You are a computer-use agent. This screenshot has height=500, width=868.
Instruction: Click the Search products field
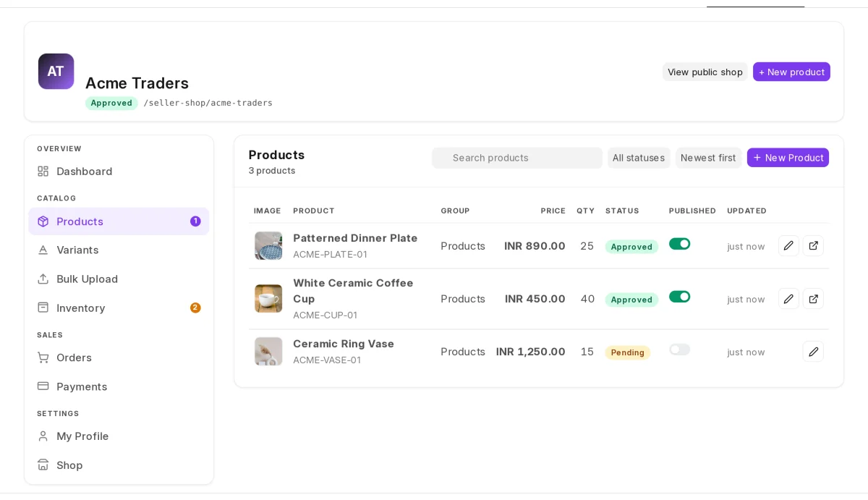517,158
